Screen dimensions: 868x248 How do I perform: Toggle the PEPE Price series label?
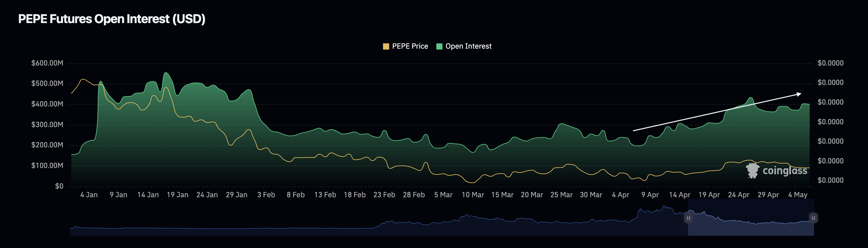[410, 46]
